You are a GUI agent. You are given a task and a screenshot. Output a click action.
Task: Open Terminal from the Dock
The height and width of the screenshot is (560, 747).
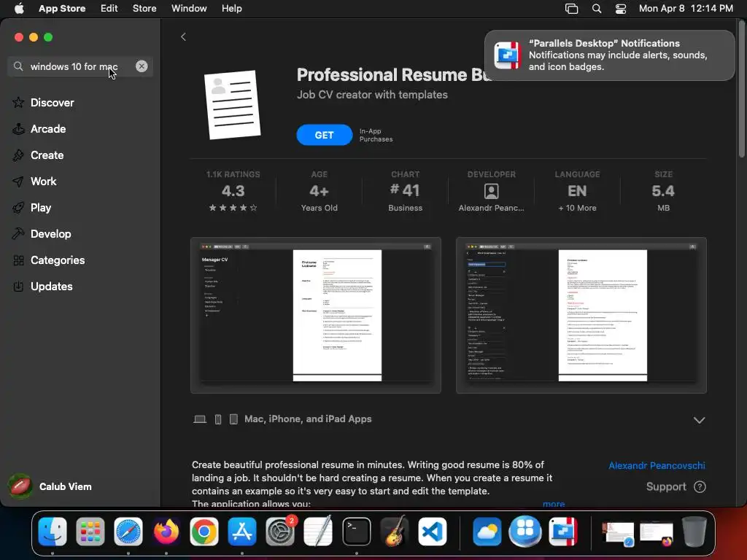[x=356, y=531]
